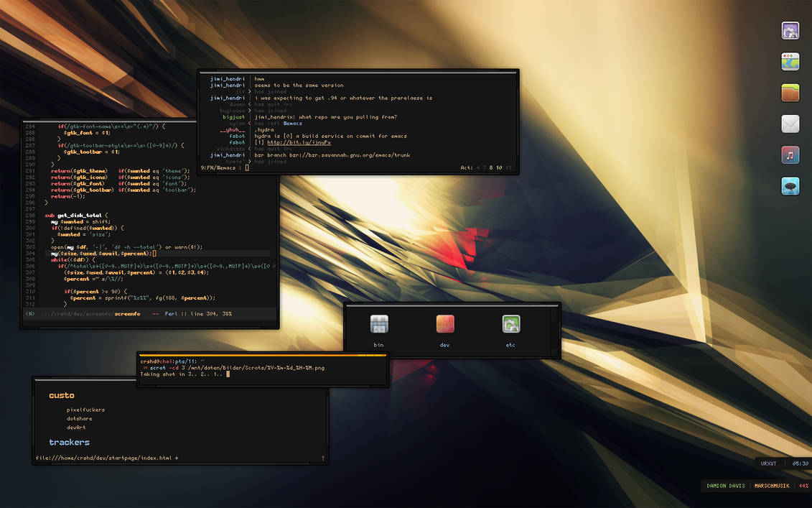
Task: Click the 'open(my $df' line in editor
Action: [x=127, y=247]
